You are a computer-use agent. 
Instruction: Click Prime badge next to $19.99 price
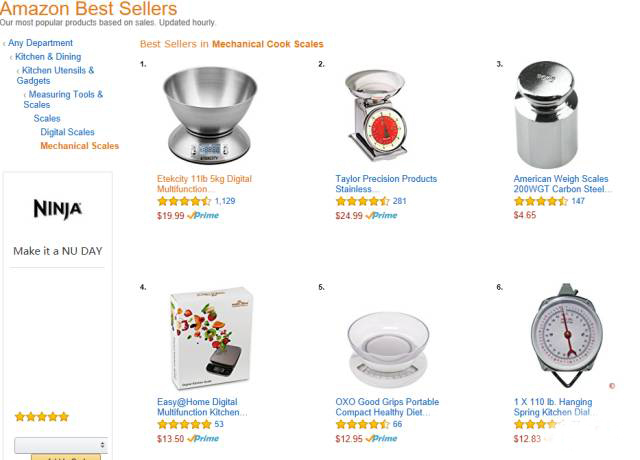[x=203, y=215]
